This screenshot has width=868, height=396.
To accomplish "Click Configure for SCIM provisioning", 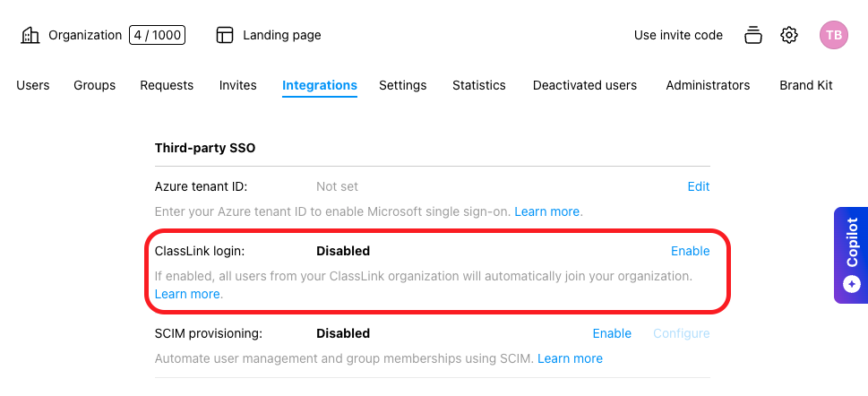I will (682, 333).
